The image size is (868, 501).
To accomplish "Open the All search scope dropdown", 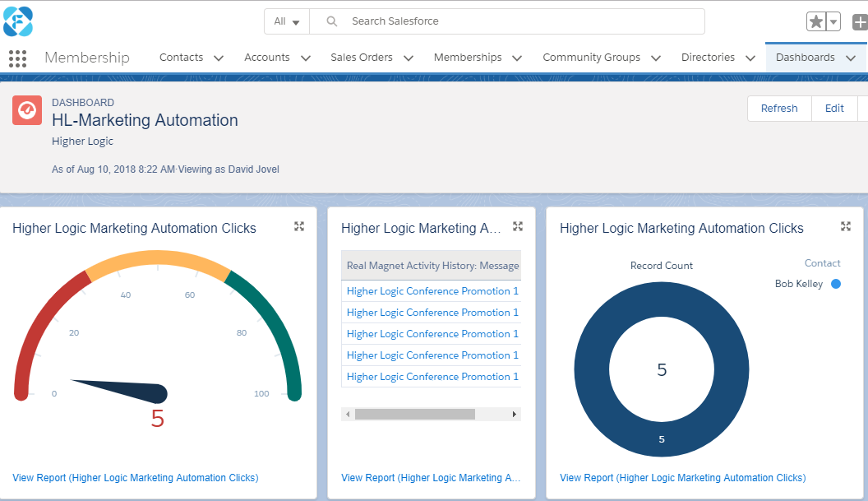I will coord(287,21).
